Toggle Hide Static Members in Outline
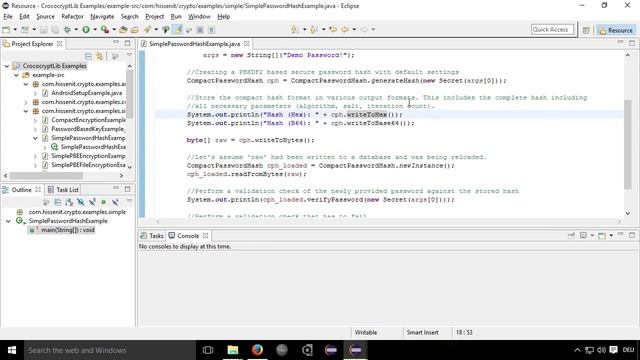Image resolution: width=640 pixels, height=360 pixels. [x=92, y=202]
